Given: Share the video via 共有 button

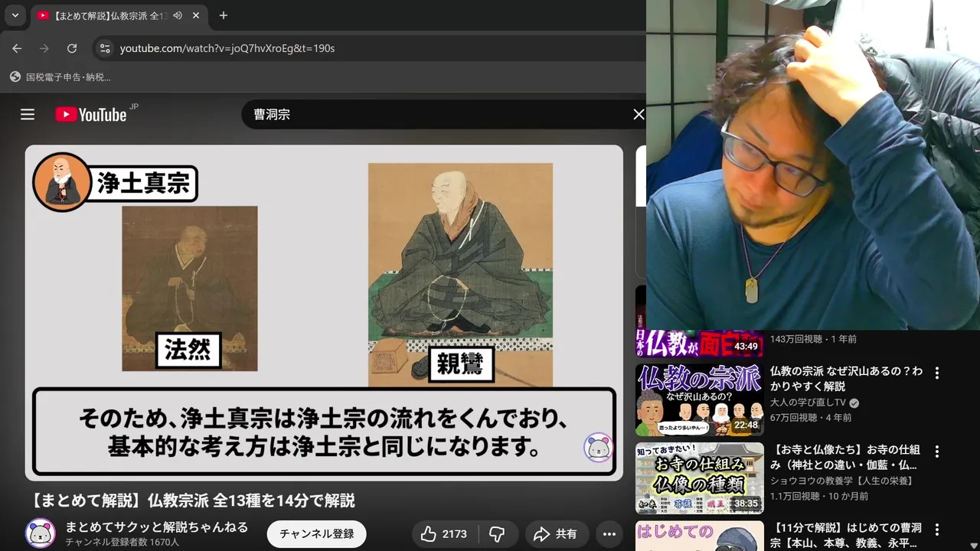Looking at the screenshot, I should (x=555, y=533).
